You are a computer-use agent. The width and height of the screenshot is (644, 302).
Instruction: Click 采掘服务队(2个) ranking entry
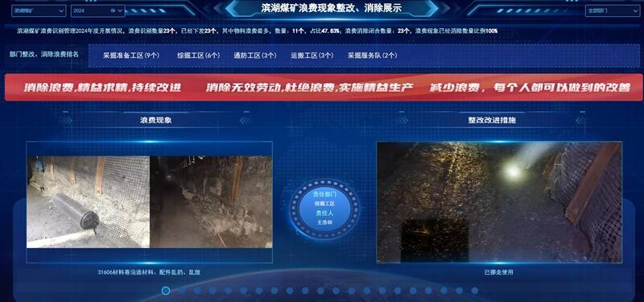click(373, 56)
